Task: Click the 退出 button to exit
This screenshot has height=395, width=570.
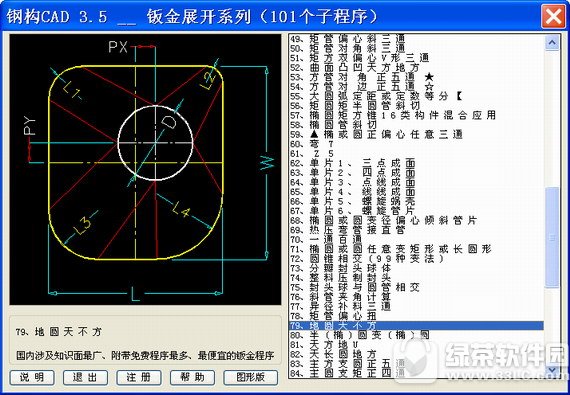Action: [85, 378]
